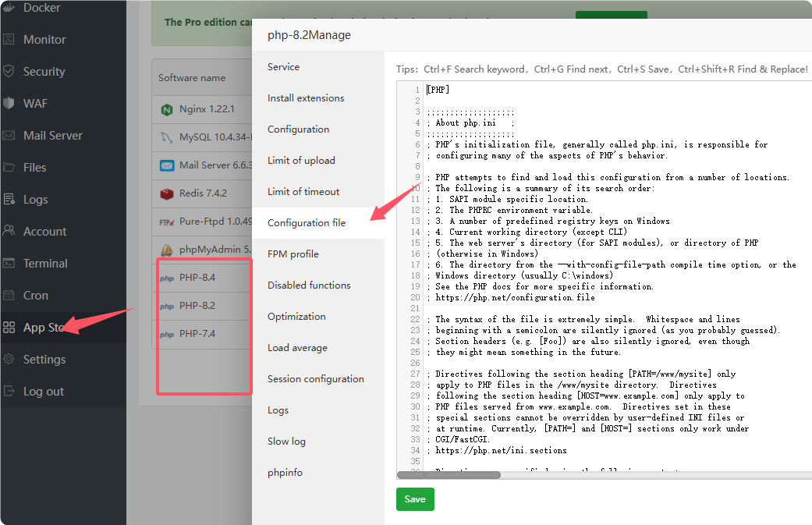Click the PHP-7.4 php logo icon
The image size is (812, 525).
coord(167,335)
